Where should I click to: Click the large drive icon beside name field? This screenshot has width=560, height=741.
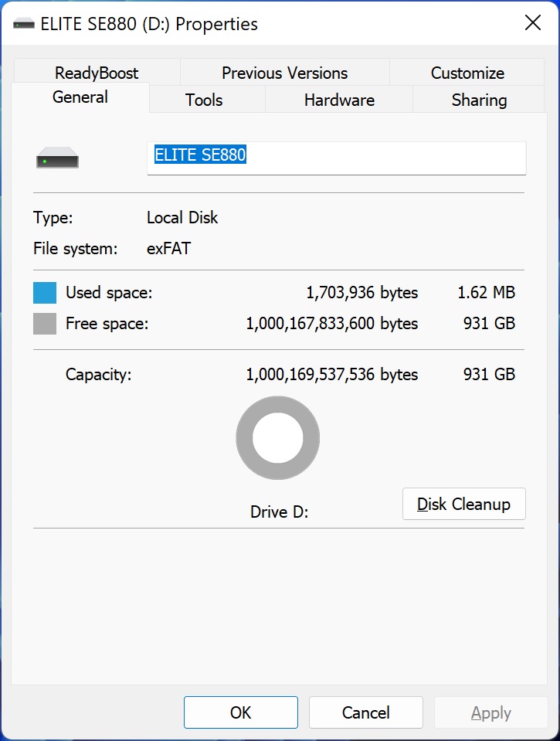[x=58, y=158]
